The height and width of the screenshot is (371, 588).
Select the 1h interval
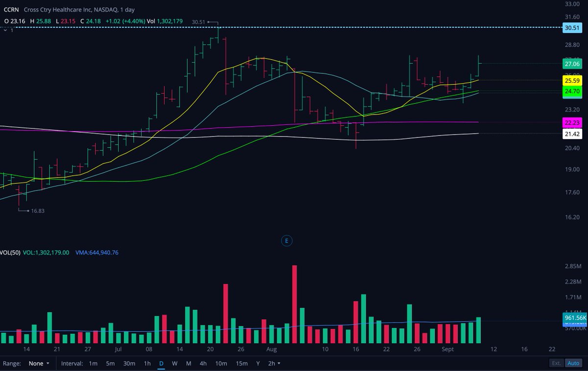click(x=147, y=364)
